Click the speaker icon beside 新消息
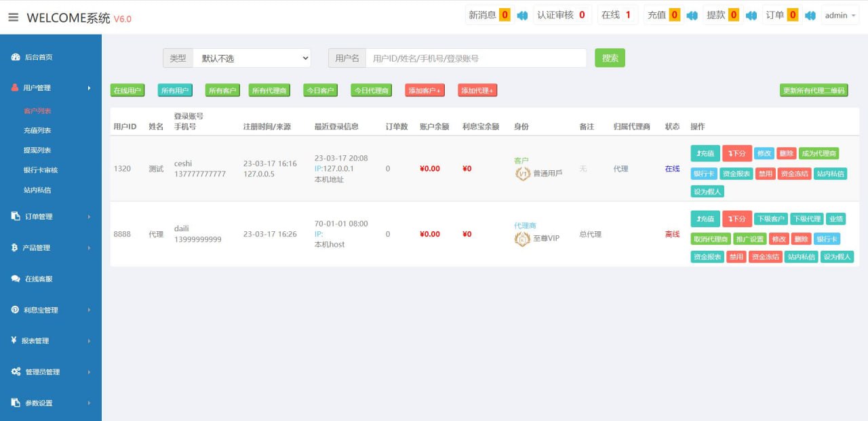Image resolution: width=868 pixels, height=421 pixels. pyautogui.click(x=522, y=16)
